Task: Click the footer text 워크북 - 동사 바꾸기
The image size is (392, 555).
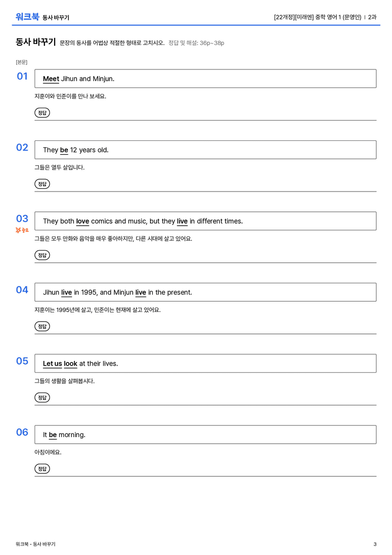Action: coord(35,544)
